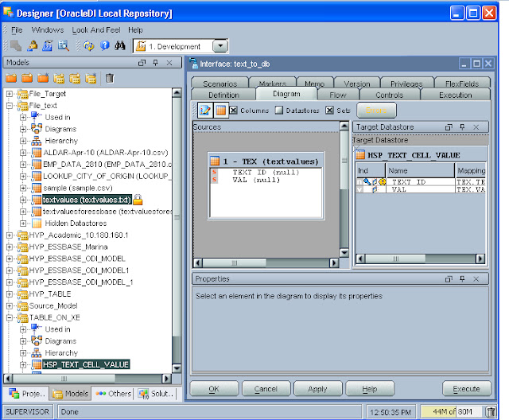Click the second orange folder icon in Models toolbar
This screenshot has width=509, height=420.
pos(27,78)
